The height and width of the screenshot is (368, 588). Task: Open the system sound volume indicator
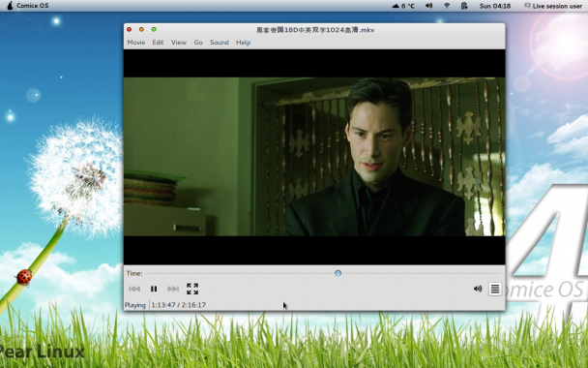(429, 6)
